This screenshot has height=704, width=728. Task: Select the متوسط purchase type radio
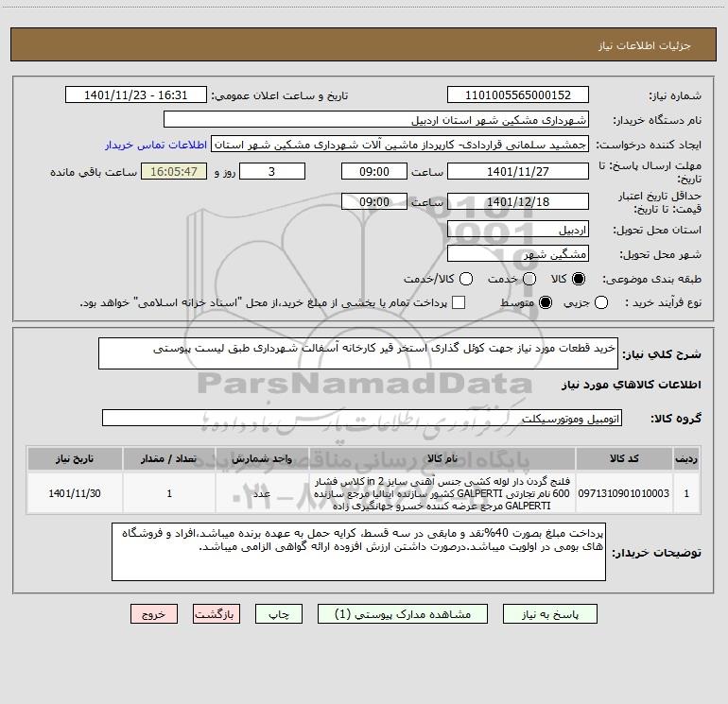546,302
